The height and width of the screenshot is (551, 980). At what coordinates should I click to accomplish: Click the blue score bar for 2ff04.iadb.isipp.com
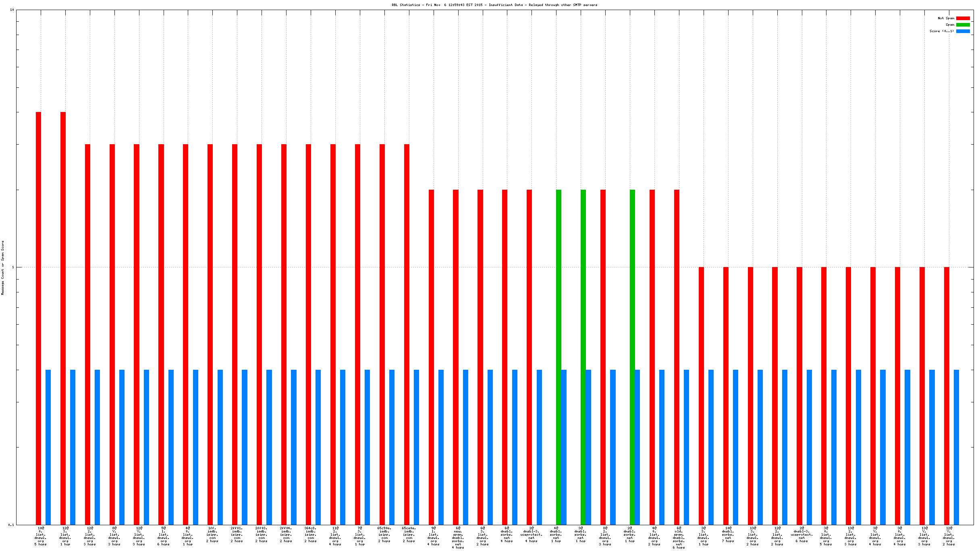tap(294, 447)
